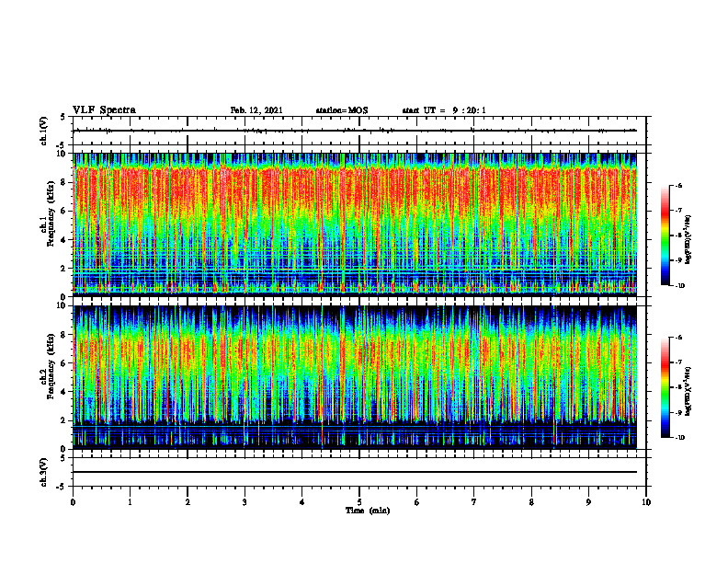Click the ch.1 spectrogram plot area
The height and width of the screenshot is (563, 728).
coord(355,224)
